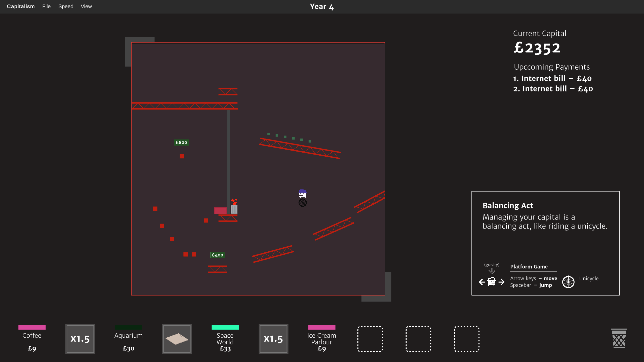
Task: Click the Balancing Act title
Action: [x=508, y=206]
